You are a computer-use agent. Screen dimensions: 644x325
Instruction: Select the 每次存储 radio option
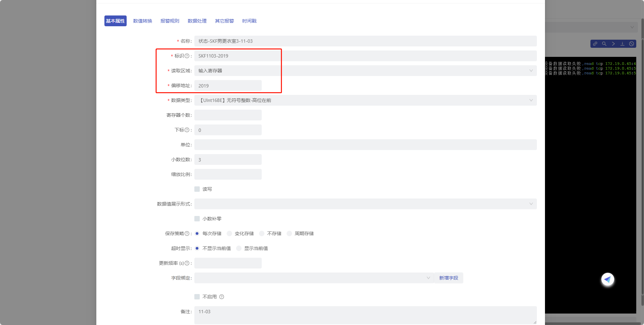197,233
